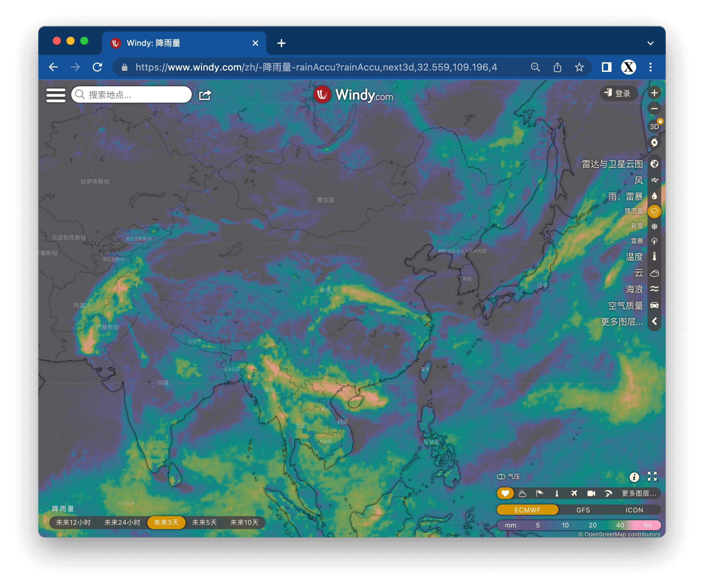Click the share map icon
The height and width of the screenshot is (588, 704).
click(x=205, y=95)
